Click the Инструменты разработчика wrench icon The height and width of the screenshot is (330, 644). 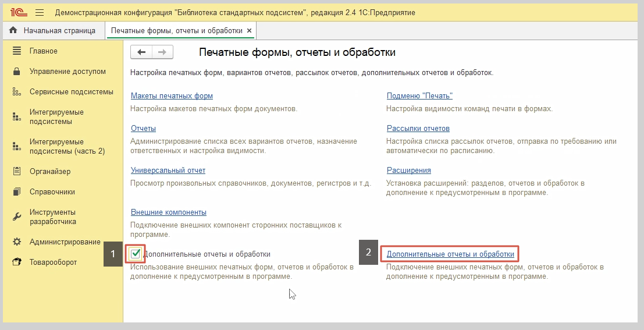coord(17,217)
